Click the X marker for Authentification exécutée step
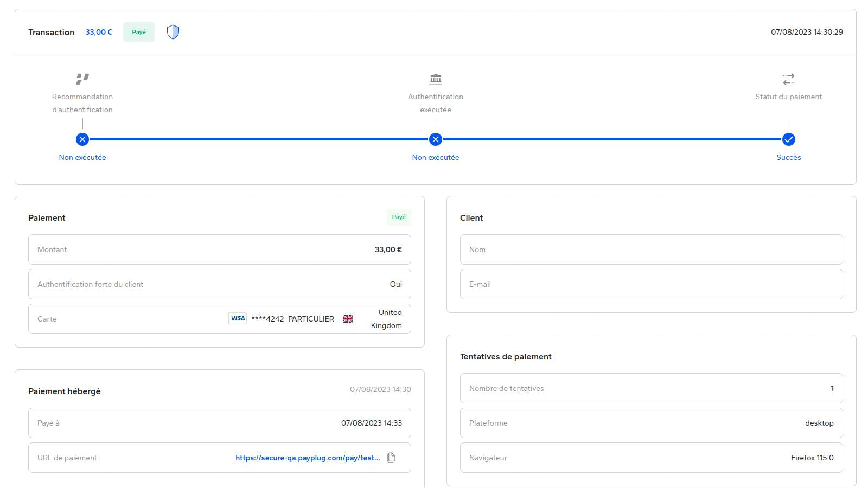Screen dimensions: 868x488 coord(436,139)
